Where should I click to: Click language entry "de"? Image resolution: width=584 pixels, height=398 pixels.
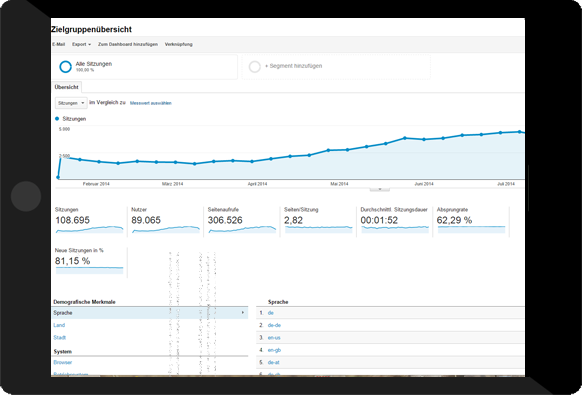[x=271, y=313]
